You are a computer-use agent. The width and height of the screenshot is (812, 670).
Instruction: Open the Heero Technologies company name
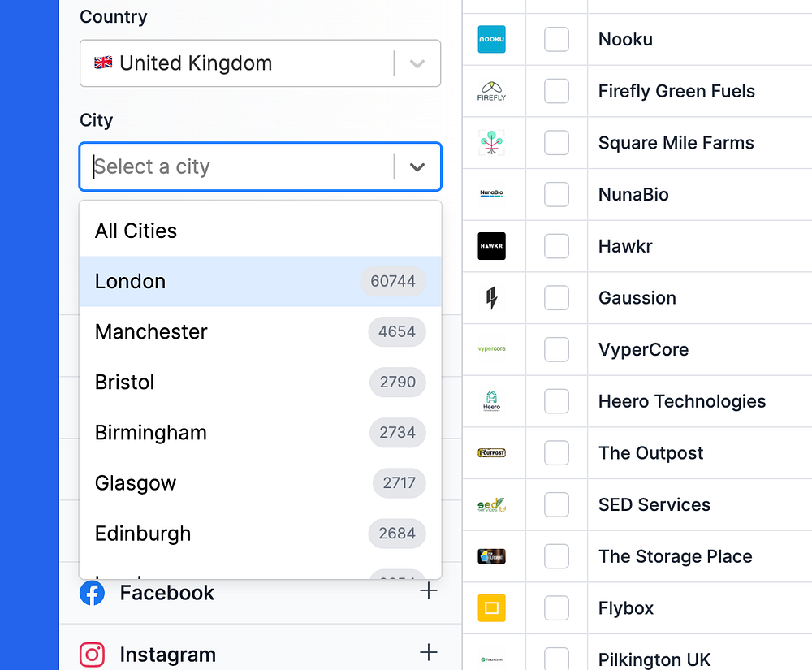[x=681, y=401]
